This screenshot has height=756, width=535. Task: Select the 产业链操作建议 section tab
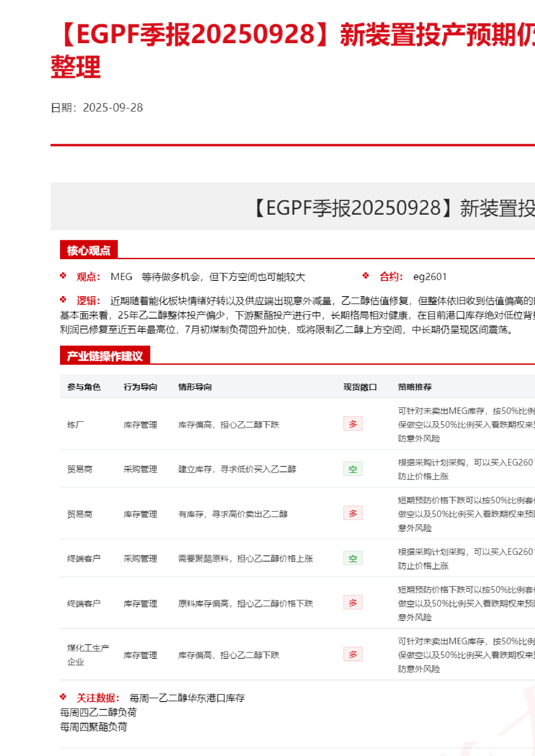pos(105,356)
